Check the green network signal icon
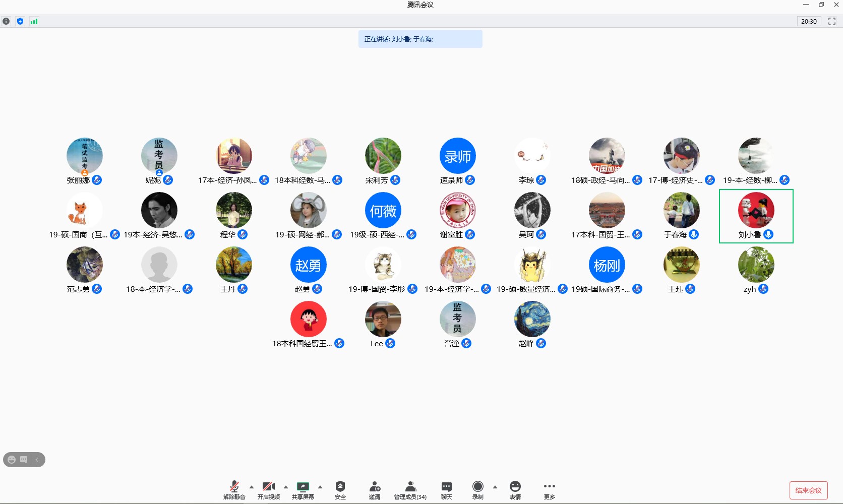 pyautogui.click(x=34, y=21)
